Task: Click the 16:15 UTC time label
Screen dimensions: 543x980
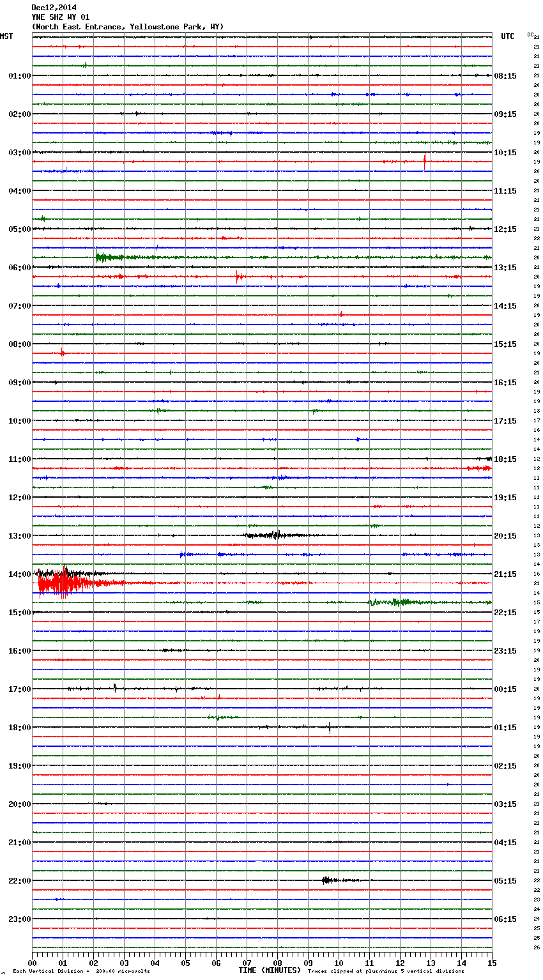Action: click(505, 383)
